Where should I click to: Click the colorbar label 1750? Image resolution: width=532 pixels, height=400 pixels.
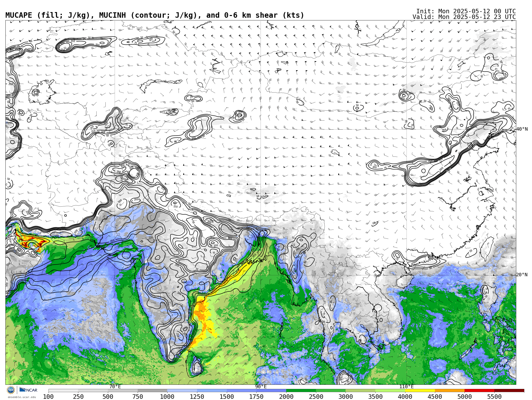point(256,397)
